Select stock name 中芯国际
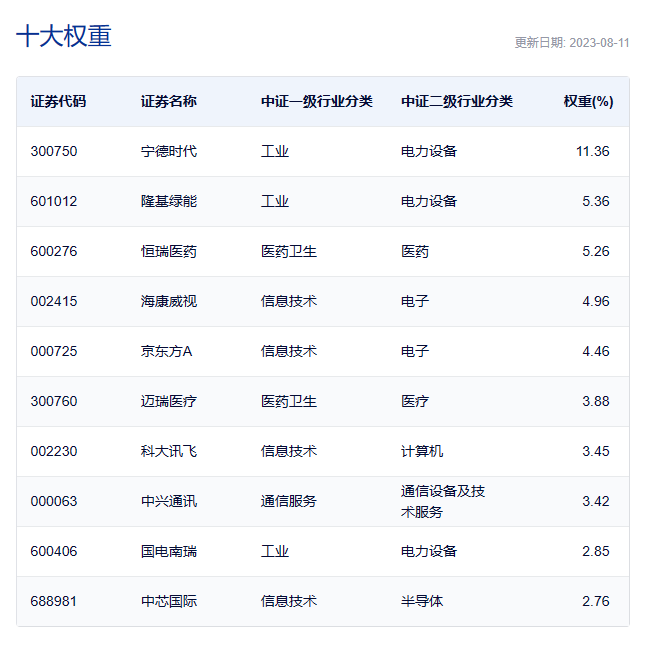This screenshot has width=645, height=645. [169, 601]
